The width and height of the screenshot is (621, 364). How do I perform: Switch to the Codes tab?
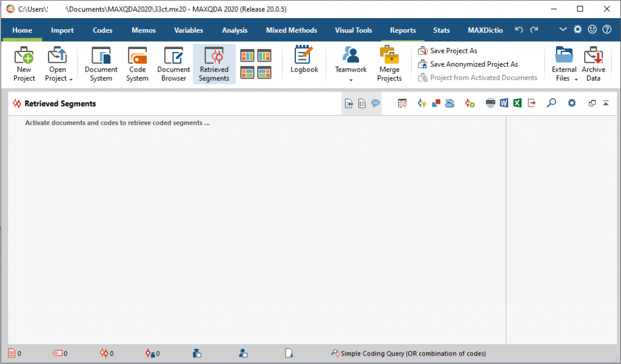(102, 30)
